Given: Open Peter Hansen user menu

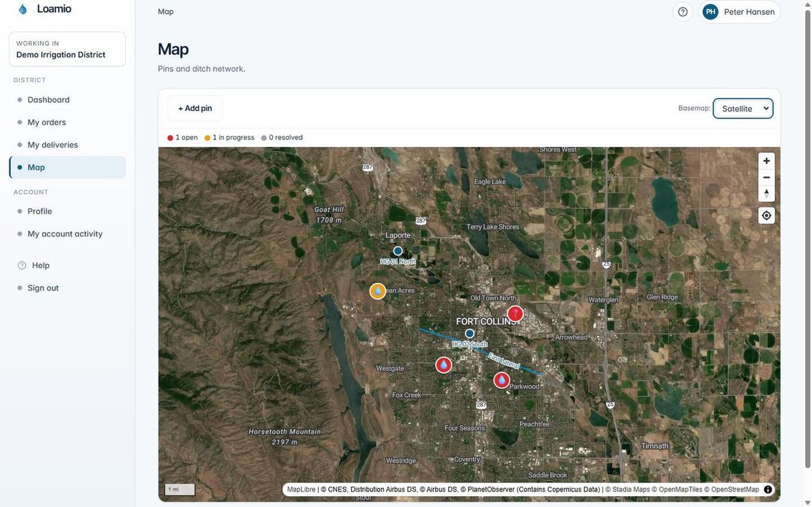Looking at the screenshot, I should pyautogui.click(x=740, y=12).
